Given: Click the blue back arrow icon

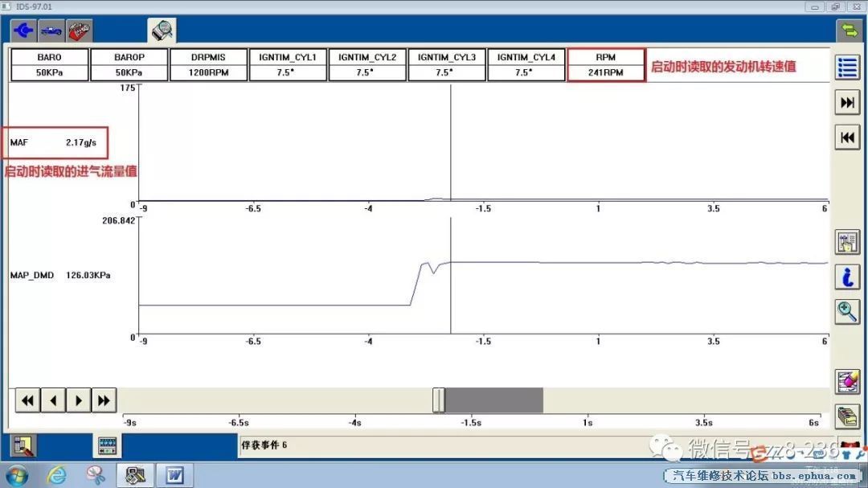Looking at the screenshot, I should 23,31.
